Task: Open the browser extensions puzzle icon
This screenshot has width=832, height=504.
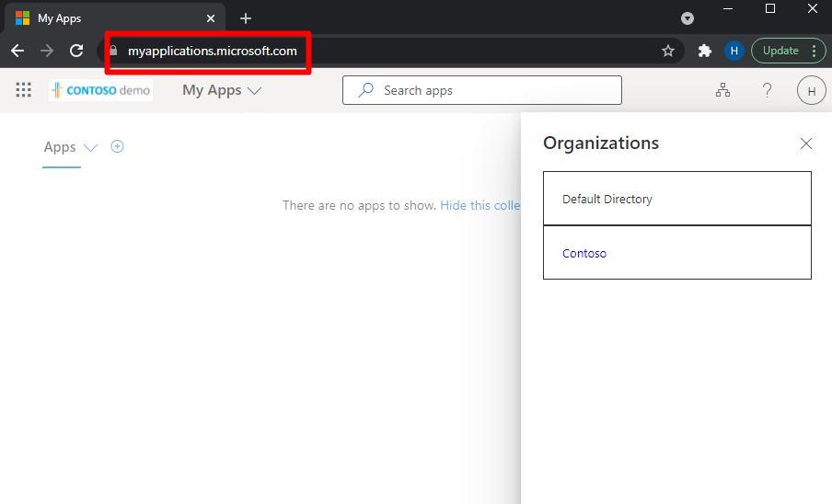Action: (705, 52)
